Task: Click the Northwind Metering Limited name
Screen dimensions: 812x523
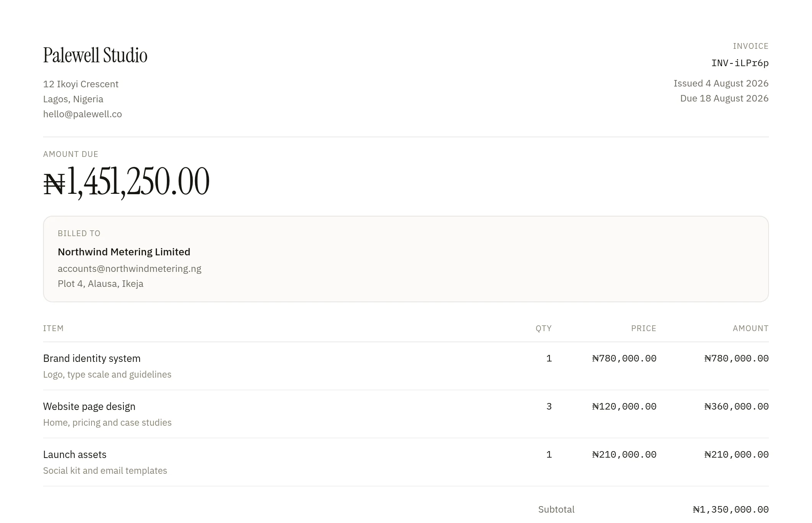Action: 124,252
